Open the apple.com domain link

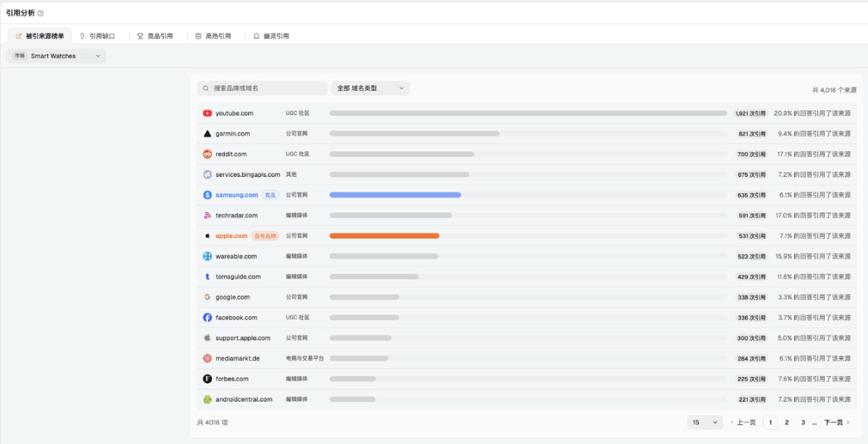(231, 236)
